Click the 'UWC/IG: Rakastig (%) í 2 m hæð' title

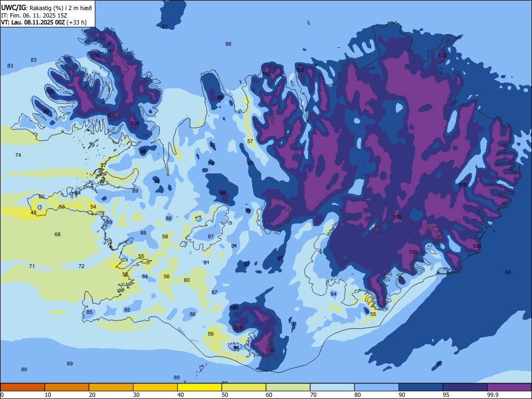tap(46, 7)
